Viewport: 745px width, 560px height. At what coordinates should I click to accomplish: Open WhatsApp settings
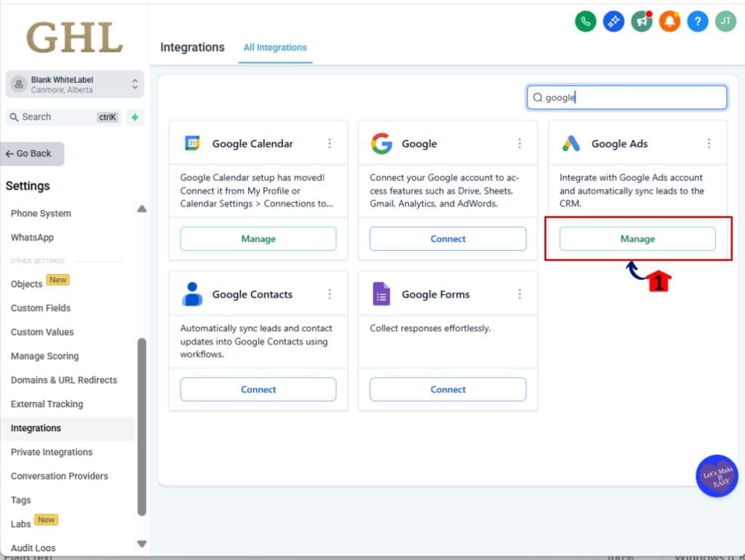pos(32,237)
